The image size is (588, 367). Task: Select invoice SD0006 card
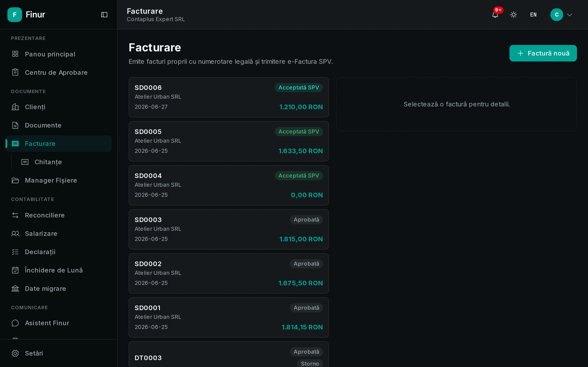229,97
